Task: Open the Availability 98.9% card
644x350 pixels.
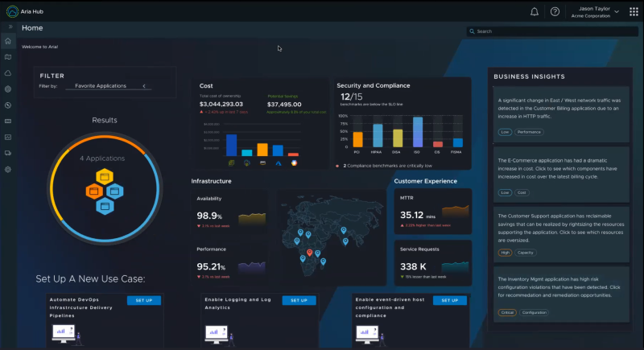Action: (230, 212)
